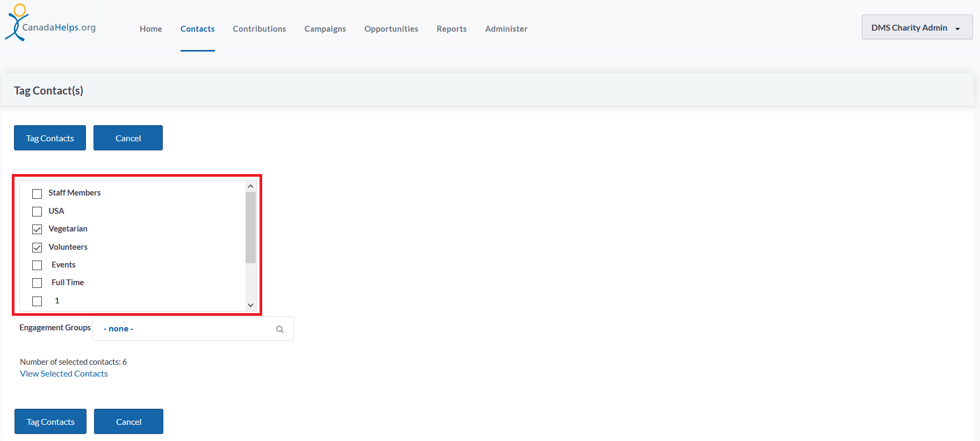The height and width of the screenshot is (441, 980).
Task: Click the top Cancel button
Action: tap(128, 138)
